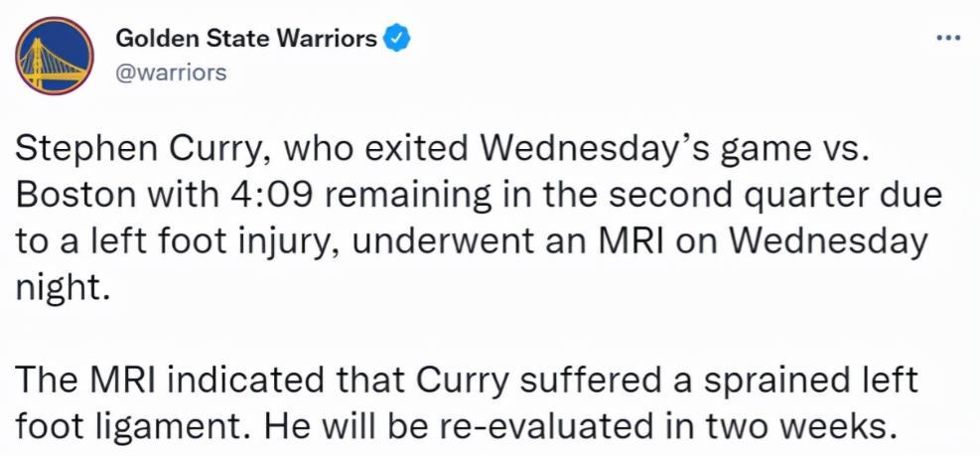Open the three-dot more options menu
Image resolution: width=980 pixels, height=456 pixels.
[949, 38]
